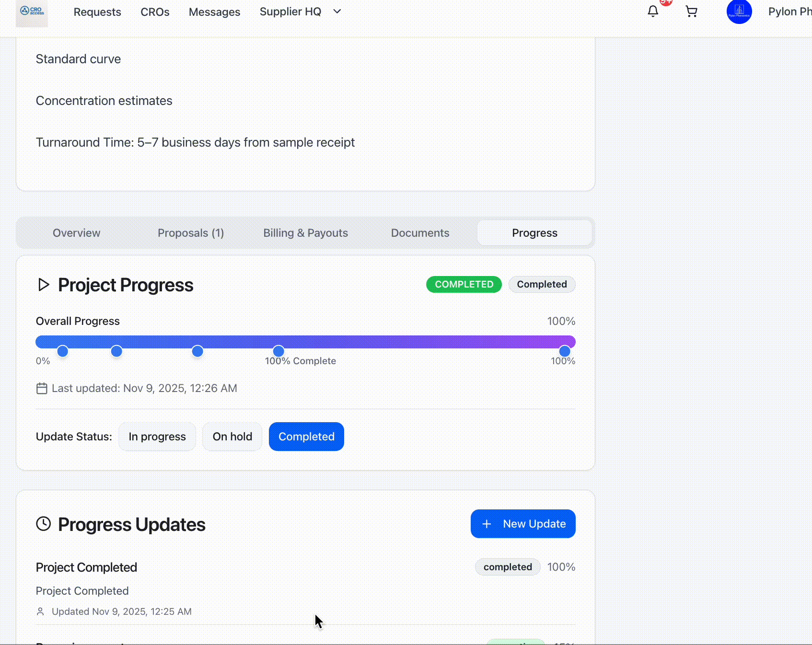Open the Supplier HQ menu

290,12
